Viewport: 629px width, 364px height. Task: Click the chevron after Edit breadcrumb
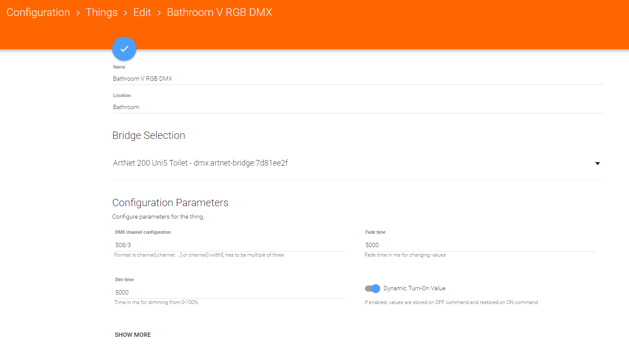click(159, 13)
